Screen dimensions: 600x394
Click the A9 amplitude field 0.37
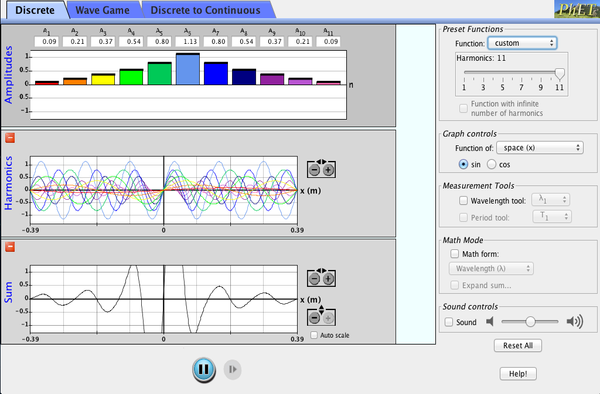click(x=272, y=41)
